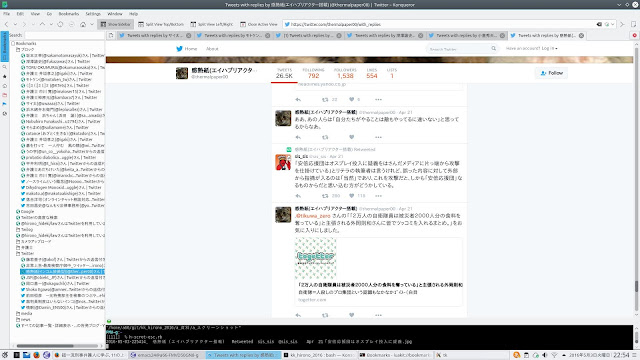Open the Up history dropdown arrow

tap(51, 24)
